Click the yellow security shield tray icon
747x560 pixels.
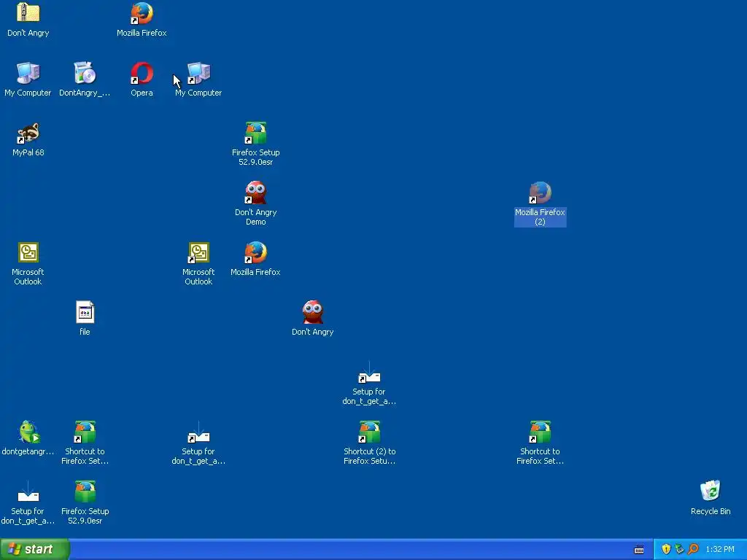pyautogui.click(x=666, y=549)
